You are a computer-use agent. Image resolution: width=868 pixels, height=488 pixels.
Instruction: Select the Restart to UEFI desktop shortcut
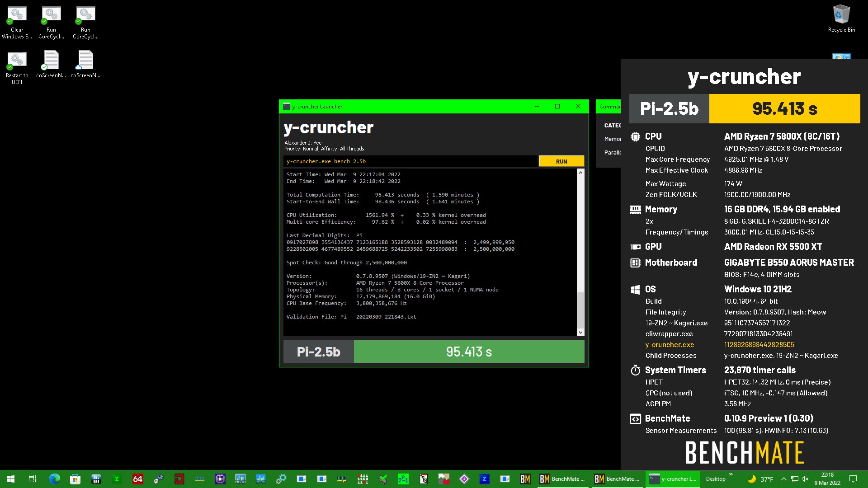17,68
